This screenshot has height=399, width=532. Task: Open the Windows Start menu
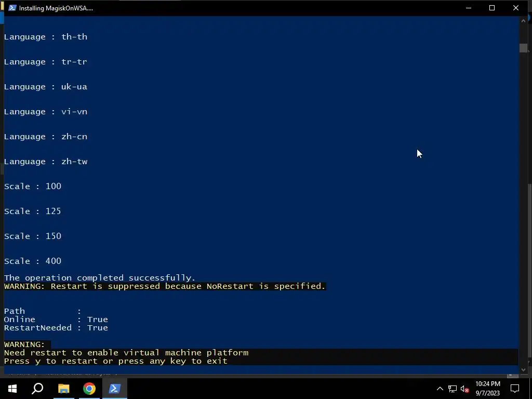pyautogui.click(x=12, y=389)
